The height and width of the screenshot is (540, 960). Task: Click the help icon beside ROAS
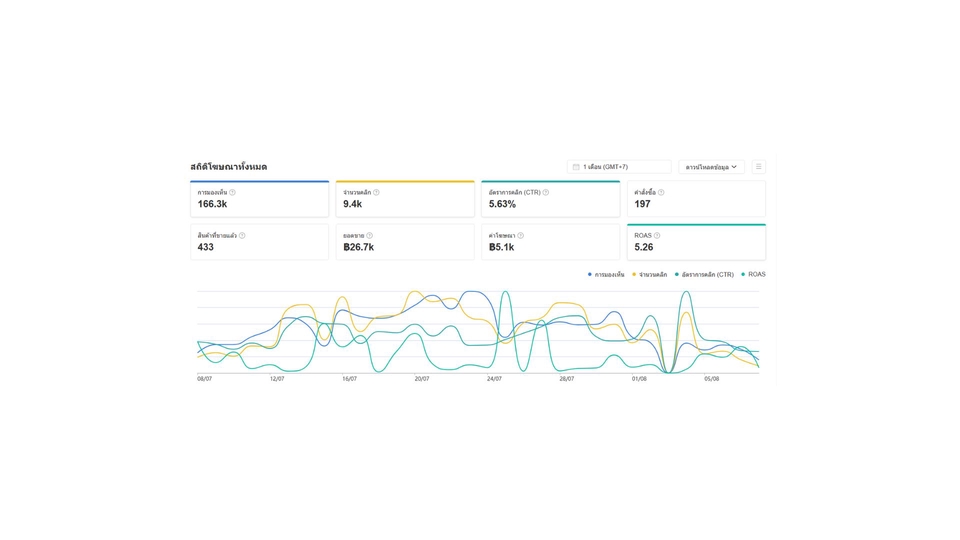coord(657,236)
